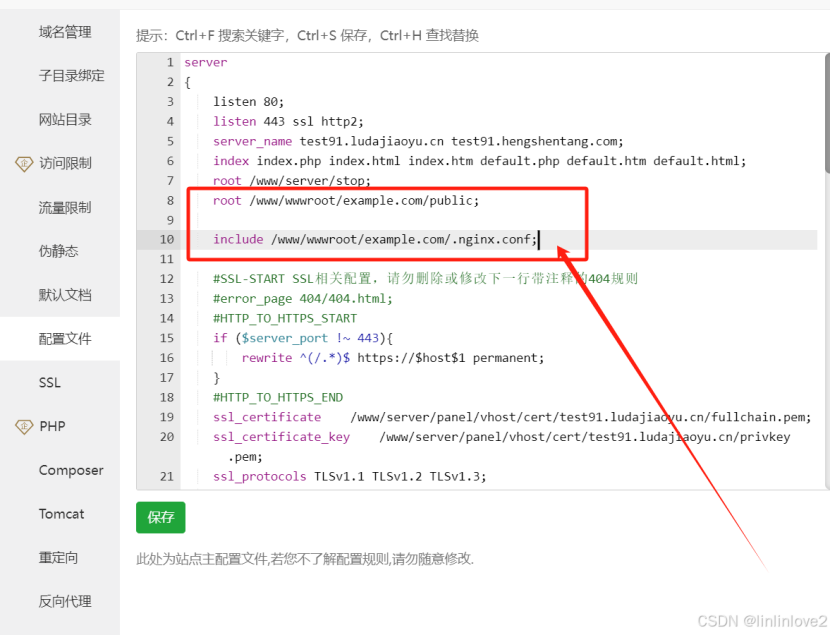Open the 子目录绑定 sidebar tab

(x=71, y=76)
